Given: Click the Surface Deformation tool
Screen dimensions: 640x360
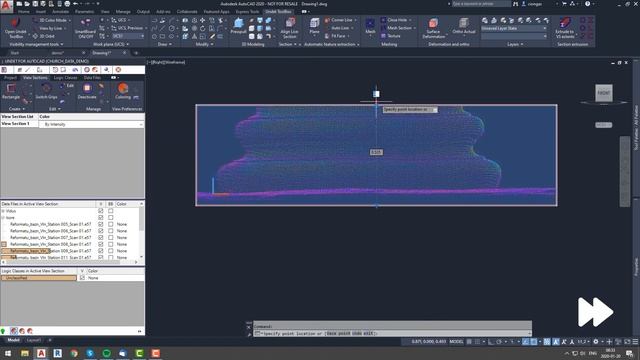Looking at the screenshot, I should 433,28.
